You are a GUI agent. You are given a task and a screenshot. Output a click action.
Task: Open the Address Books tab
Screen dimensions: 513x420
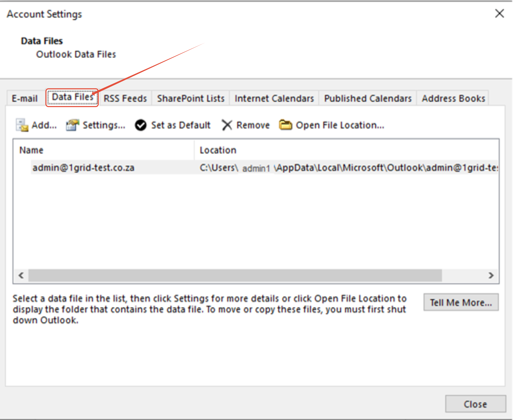pos(453,98)
